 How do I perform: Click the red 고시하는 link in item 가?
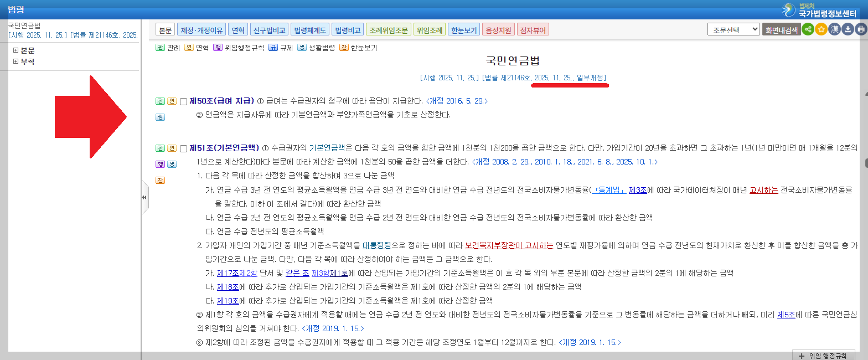pos(764,190)
